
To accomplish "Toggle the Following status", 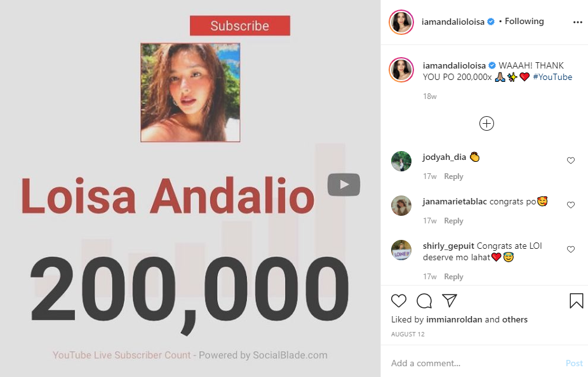I will 524,22.
